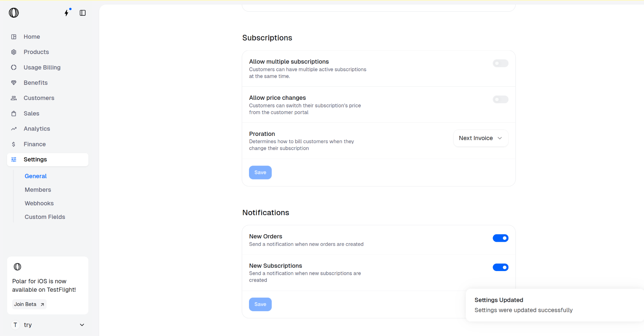Open Custom Fields settings
Viewport: 644px width, 336px height.
[45, 217]
